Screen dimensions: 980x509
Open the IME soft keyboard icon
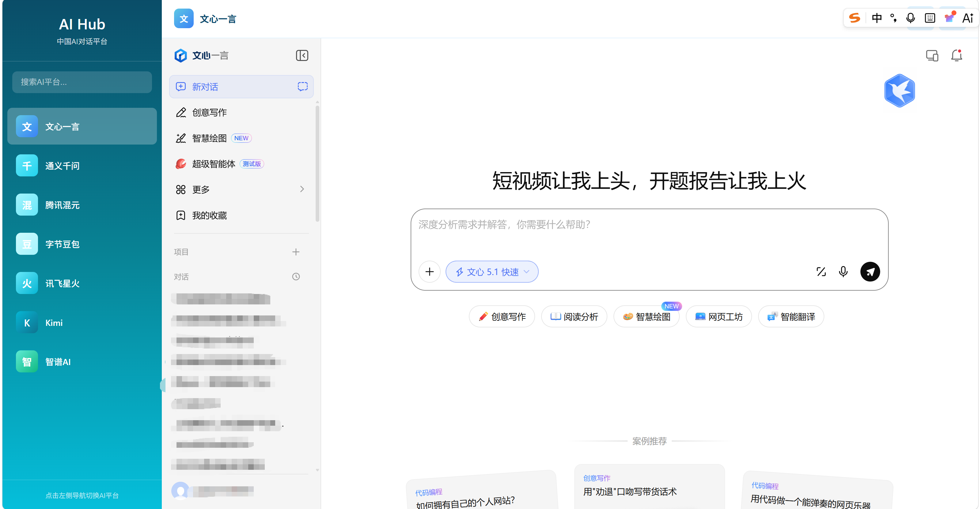tap(930, 18)
